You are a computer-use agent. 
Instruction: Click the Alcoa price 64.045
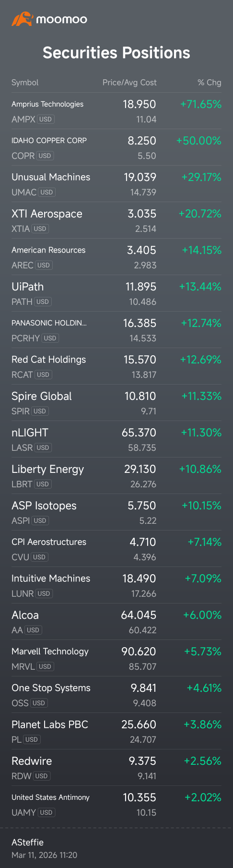click(x=139, y=615)
